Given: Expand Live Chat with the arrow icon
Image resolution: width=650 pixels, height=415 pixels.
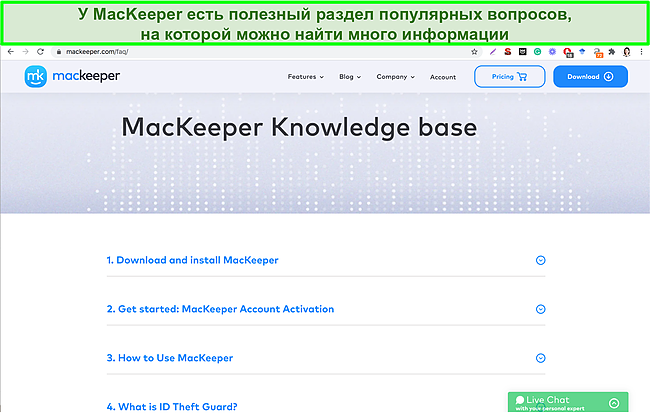Looking at the screenshot, I should click(614, 403).
